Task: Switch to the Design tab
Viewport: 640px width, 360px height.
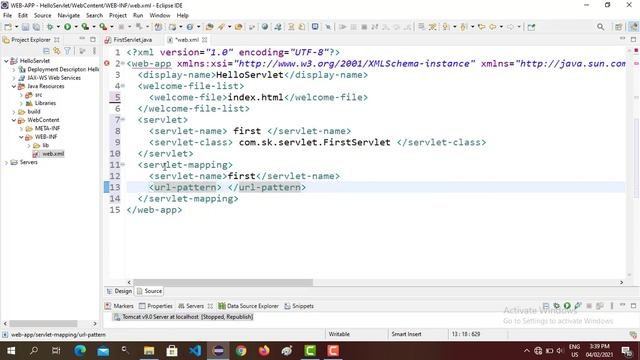Action: (x=119, y=291)
